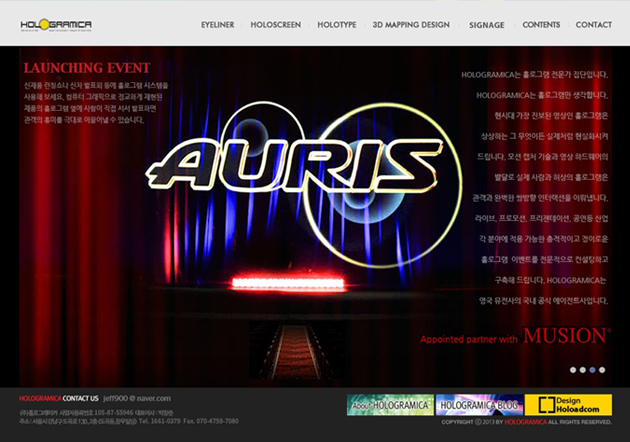Screen dimensions: 630x442
Task: Click the MUSION partner logo
Action: coord(567,336)
